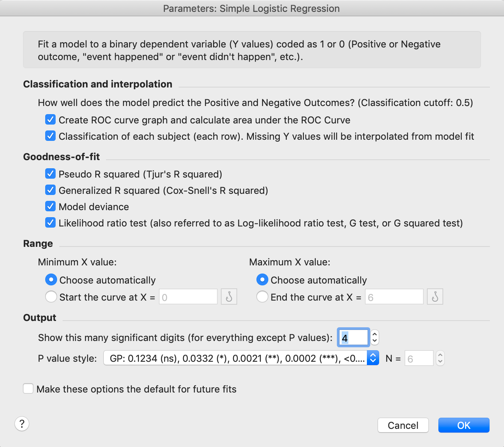
Task: Open help with the question mark button
Action: coord(22,424)
